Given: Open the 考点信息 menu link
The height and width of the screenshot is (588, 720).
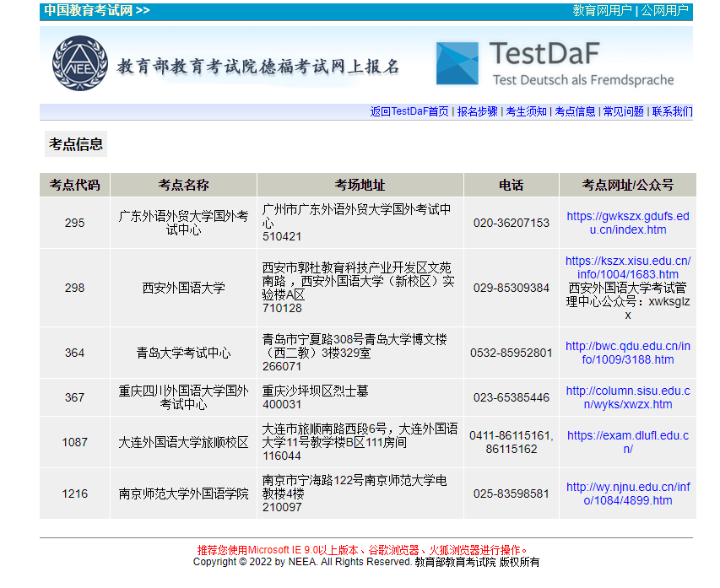Looking at the screenshot, I should coord(575,111).
